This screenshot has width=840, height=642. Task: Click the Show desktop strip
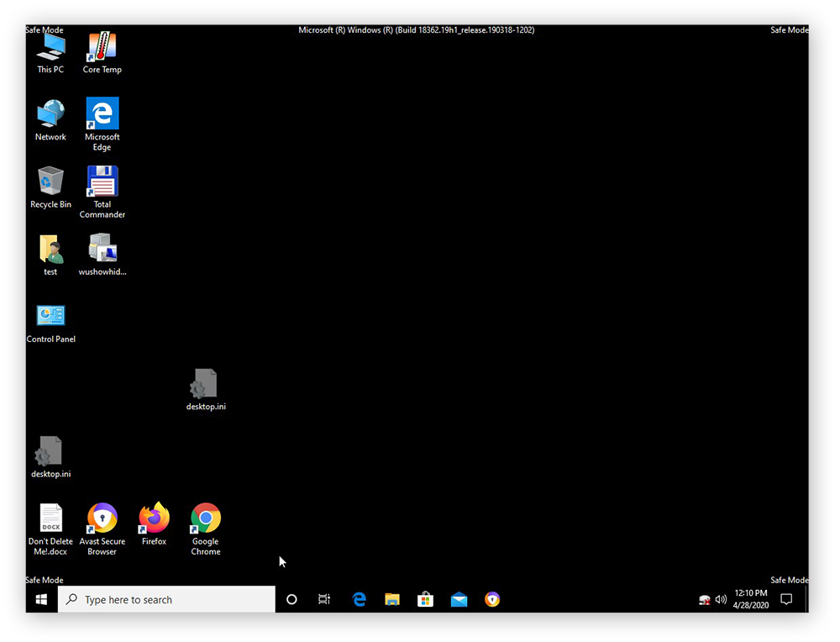(806, 599)
